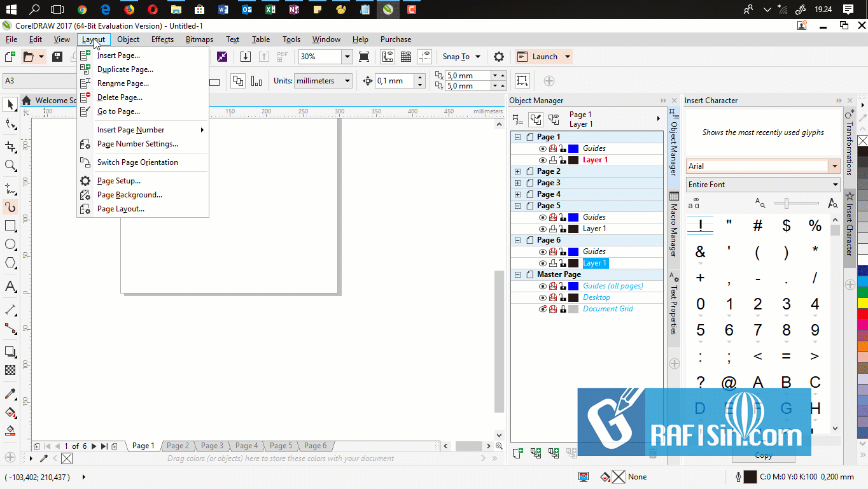Select the Transparency checkerboard tool

[10, 370]
